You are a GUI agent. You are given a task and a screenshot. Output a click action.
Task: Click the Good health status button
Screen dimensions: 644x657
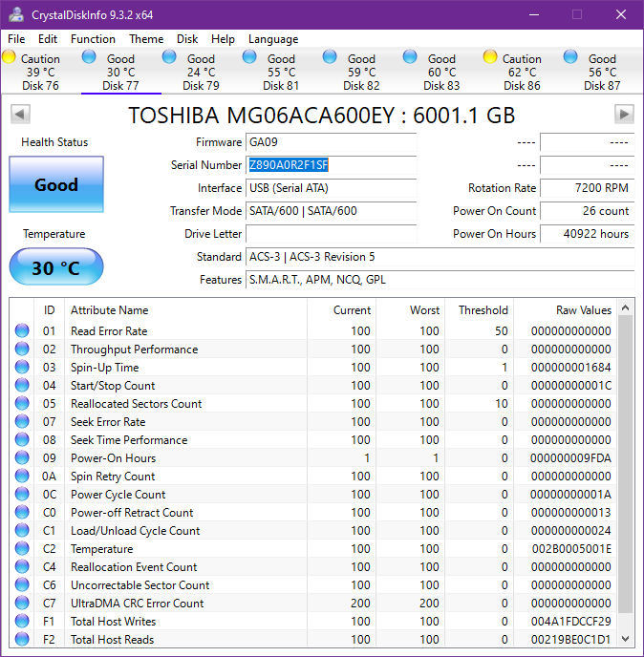(x=56, y=184)
